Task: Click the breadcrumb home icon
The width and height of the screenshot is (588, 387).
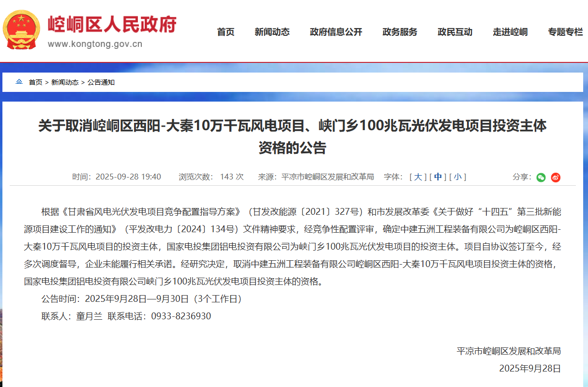Action: tap(19, 82)
